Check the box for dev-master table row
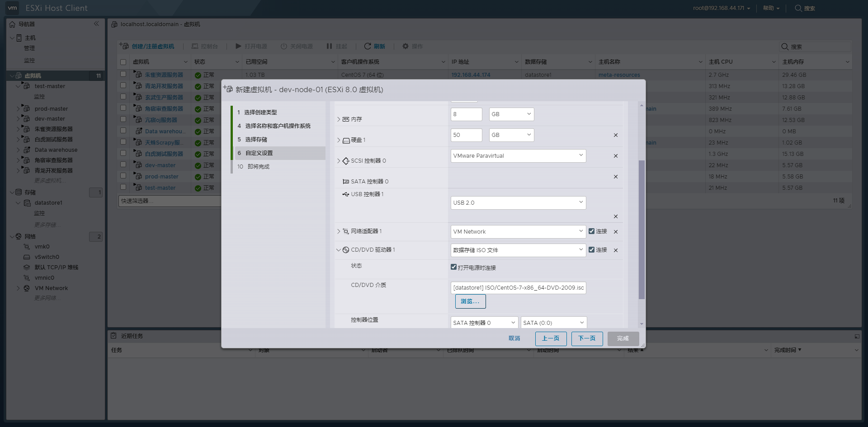Screen dimensions: 868x427 pos(123,164)
